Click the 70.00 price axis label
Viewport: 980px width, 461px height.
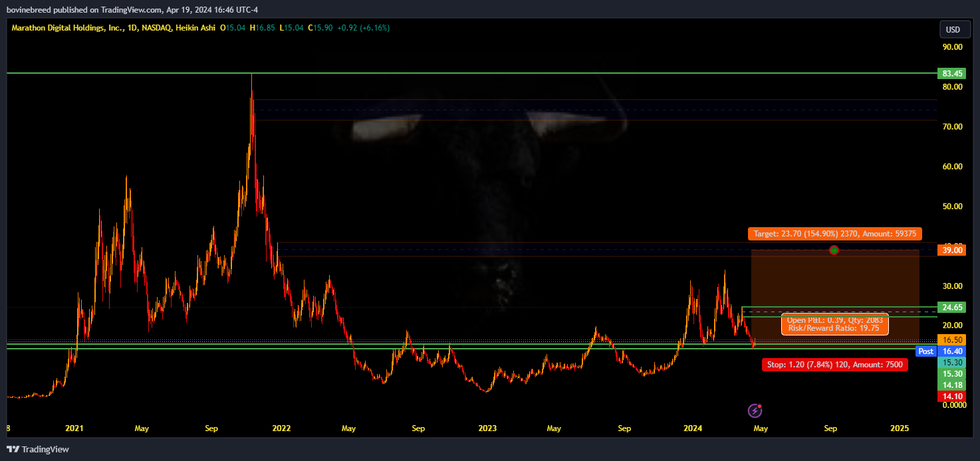[953, 127]
